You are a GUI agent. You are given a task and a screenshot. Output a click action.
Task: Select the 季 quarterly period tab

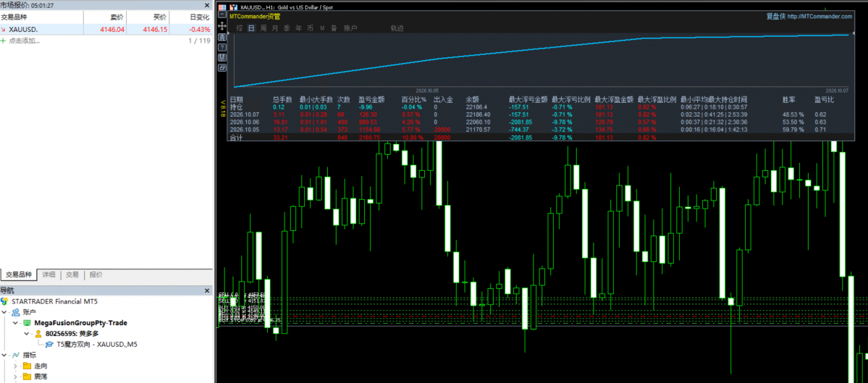click(x=287, y=28)
